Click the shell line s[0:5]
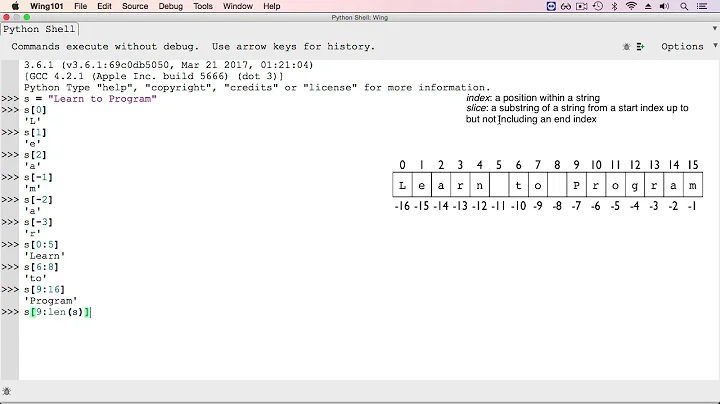 pyautogui.click(x=41, y=245)
